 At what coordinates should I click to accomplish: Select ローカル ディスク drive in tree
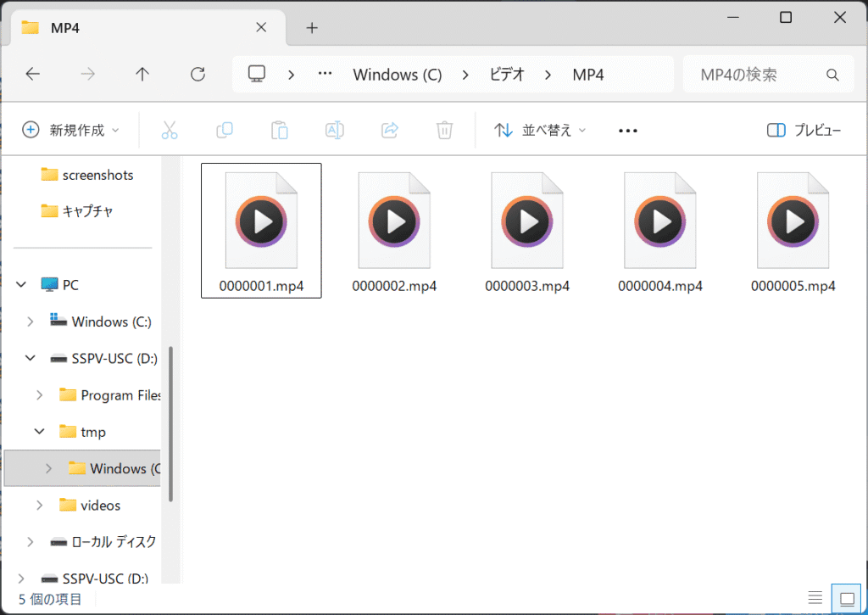click(103, 542)
